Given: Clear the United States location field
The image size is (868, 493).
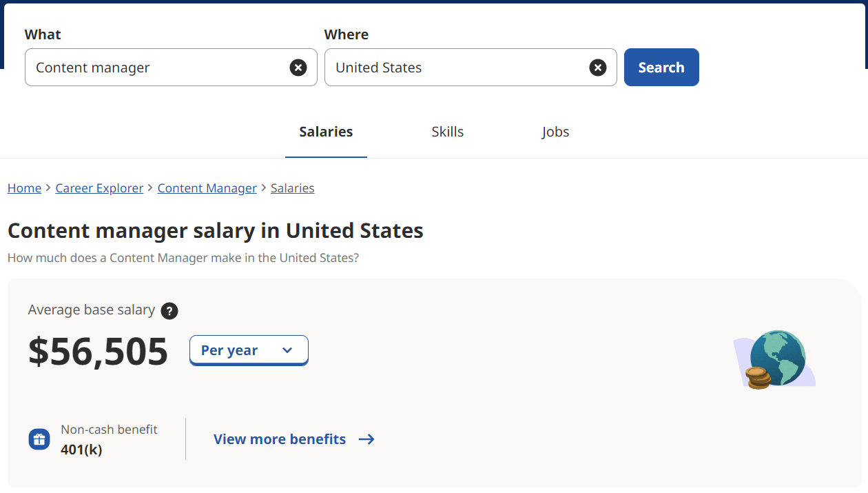Looking at the screenshot, I should pyautogui.click(x=598, y=68).
